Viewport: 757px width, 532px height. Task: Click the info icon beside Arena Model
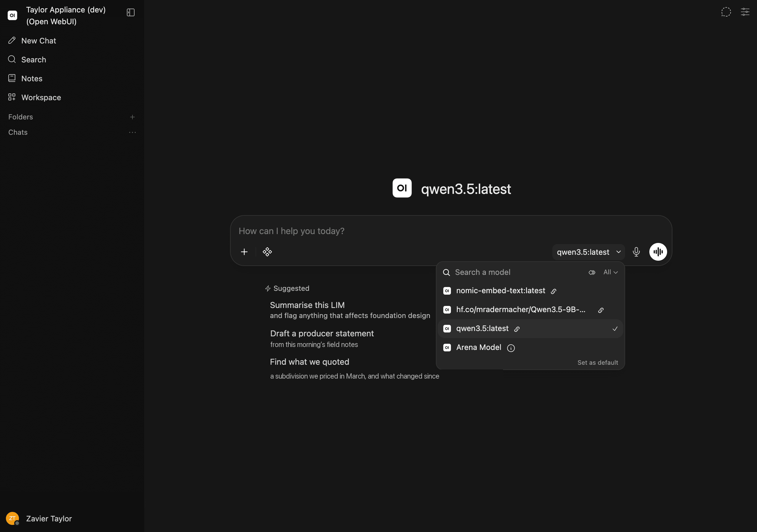pos(511,348)
